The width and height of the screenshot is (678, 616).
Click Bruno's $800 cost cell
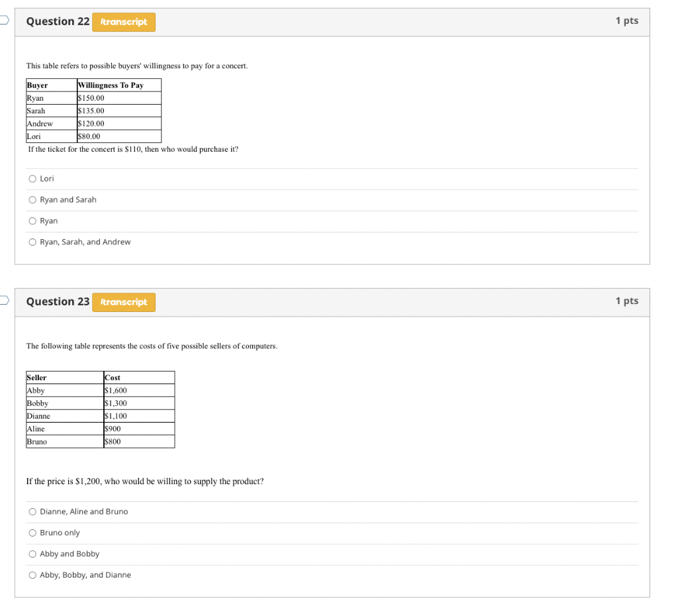139,442
